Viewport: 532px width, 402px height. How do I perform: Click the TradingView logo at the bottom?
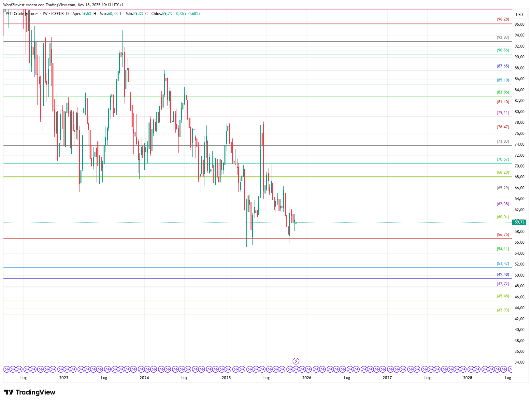tap(30, 392)
